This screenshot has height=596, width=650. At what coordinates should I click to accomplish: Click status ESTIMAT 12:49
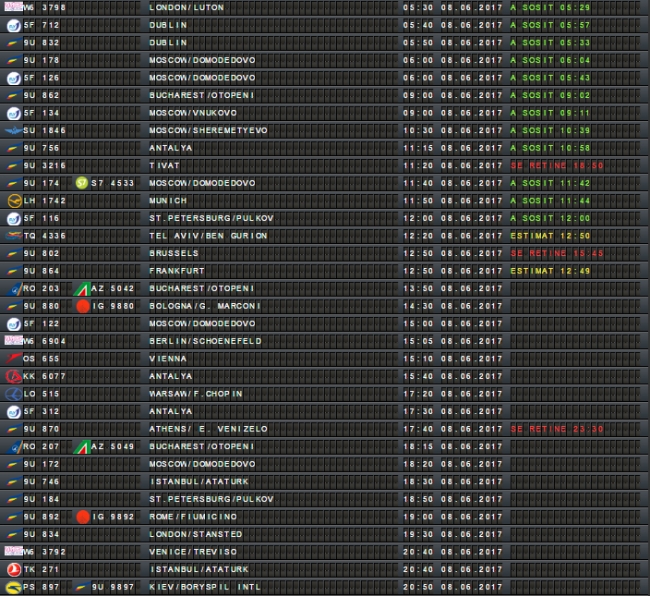click(550, 271)
